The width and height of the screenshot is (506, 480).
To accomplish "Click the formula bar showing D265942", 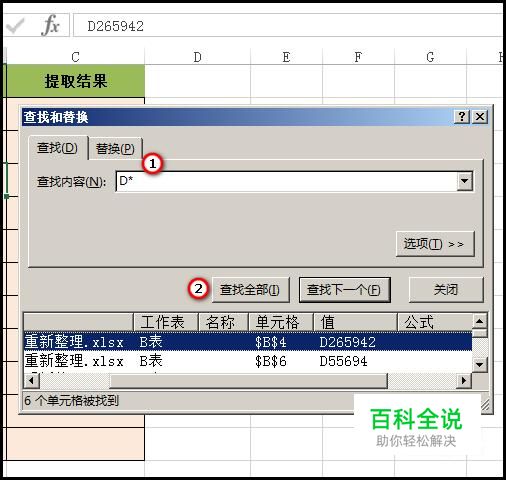I will click(x=287, y=26).
